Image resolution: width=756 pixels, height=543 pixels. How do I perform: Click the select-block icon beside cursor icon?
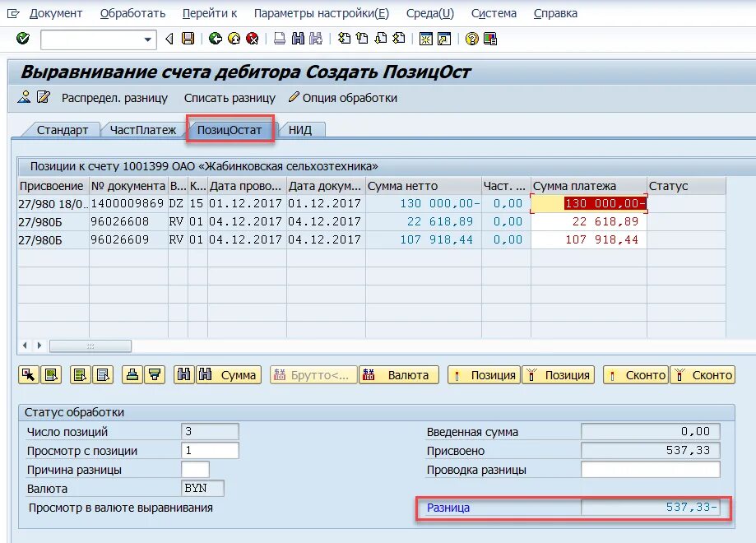51,374
